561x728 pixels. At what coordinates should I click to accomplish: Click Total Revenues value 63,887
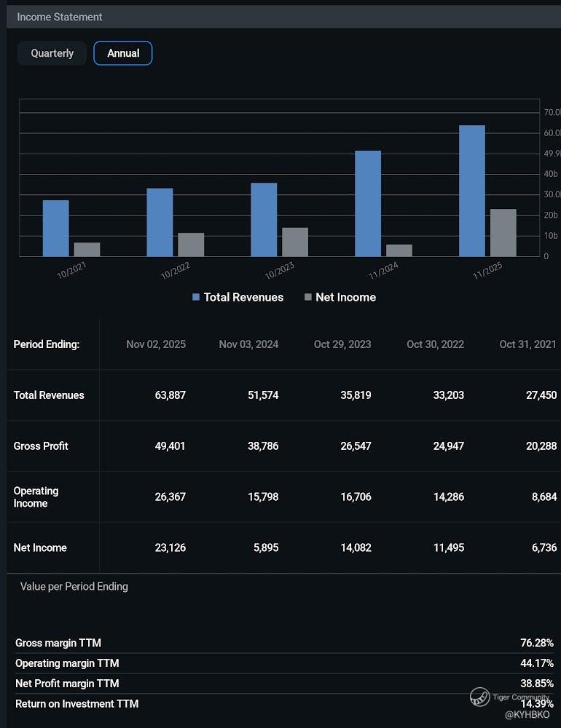[x=170, y=395]
